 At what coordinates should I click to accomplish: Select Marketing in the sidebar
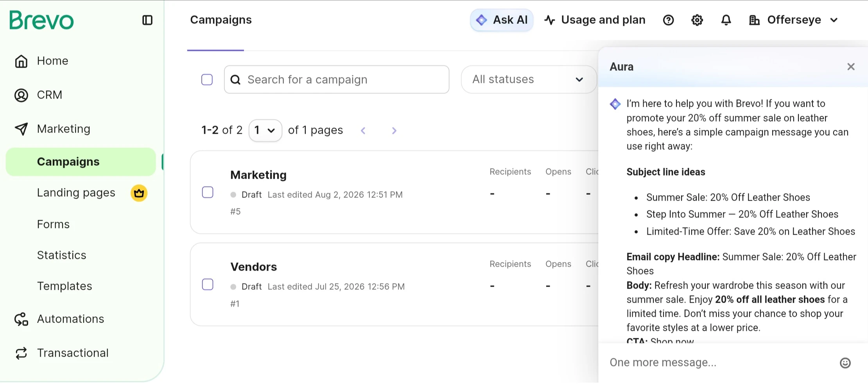(x=64, y=129)
